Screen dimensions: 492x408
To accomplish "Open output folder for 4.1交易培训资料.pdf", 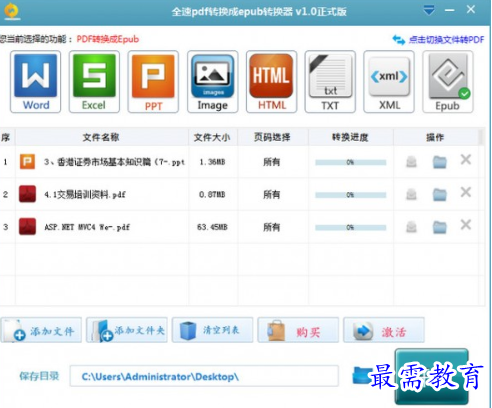I will pos(440,194).
